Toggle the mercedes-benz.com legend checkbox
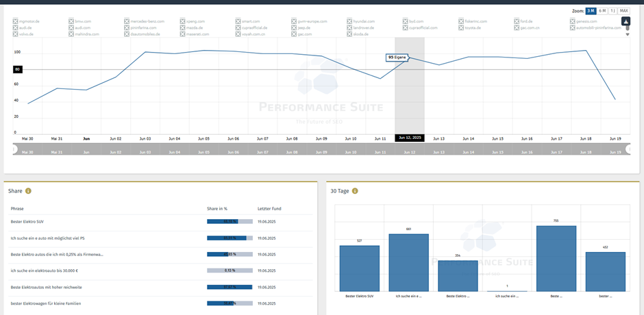The width and height of the screenshot is (644, 315). 127,21
